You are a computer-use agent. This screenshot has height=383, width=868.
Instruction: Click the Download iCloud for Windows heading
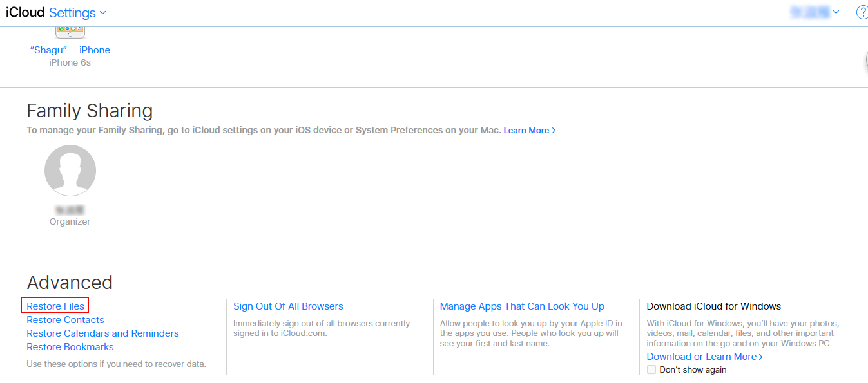(x=714, y=306)
